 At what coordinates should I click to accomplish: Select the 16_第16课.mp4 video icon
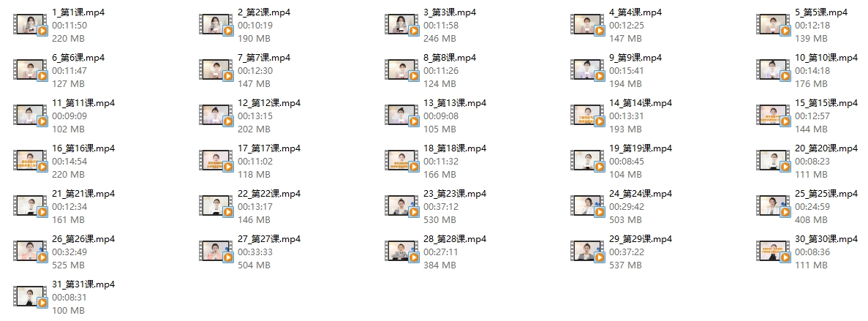[31, 162]
